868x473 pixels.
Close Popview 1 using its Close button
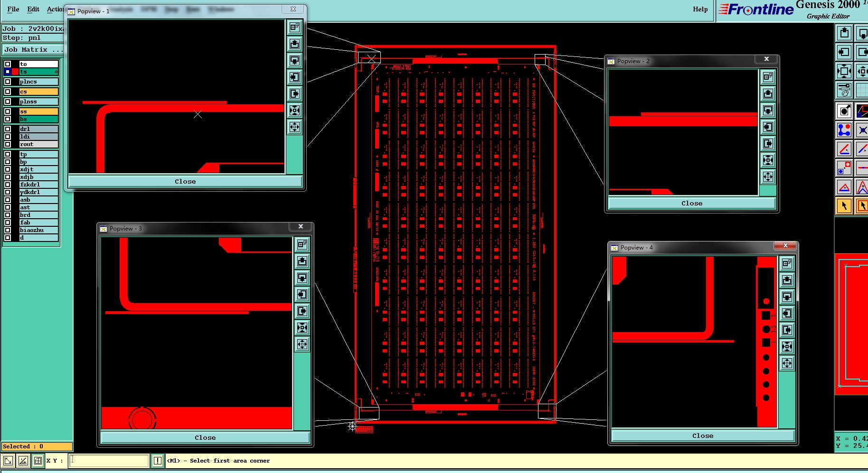coord(185,182)
